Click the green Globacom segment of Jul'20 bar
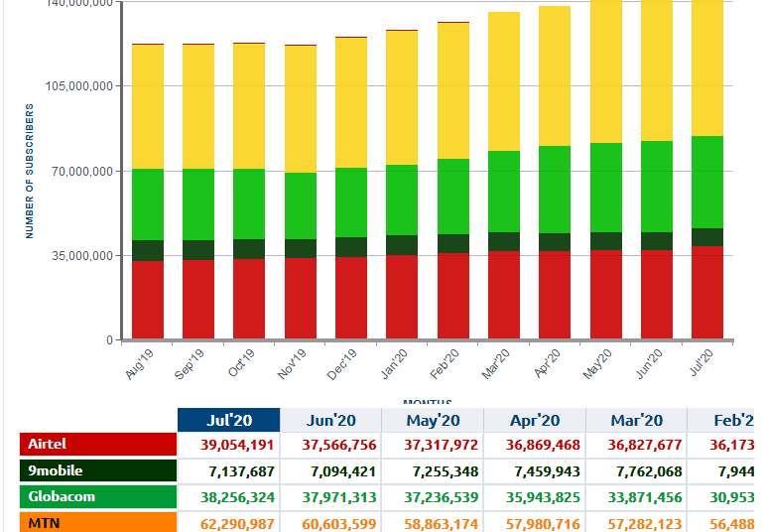765x532 pixels. click(x=707, y=182)
